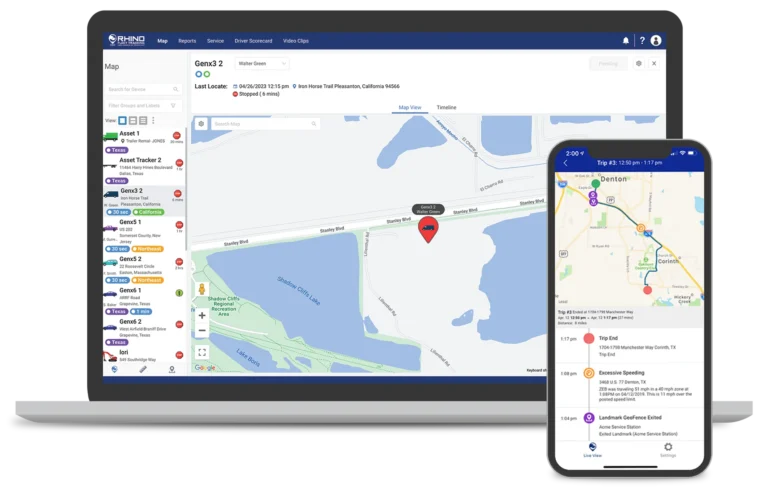
Task: Open Settings gear in phone app
Action: point(668,449)
